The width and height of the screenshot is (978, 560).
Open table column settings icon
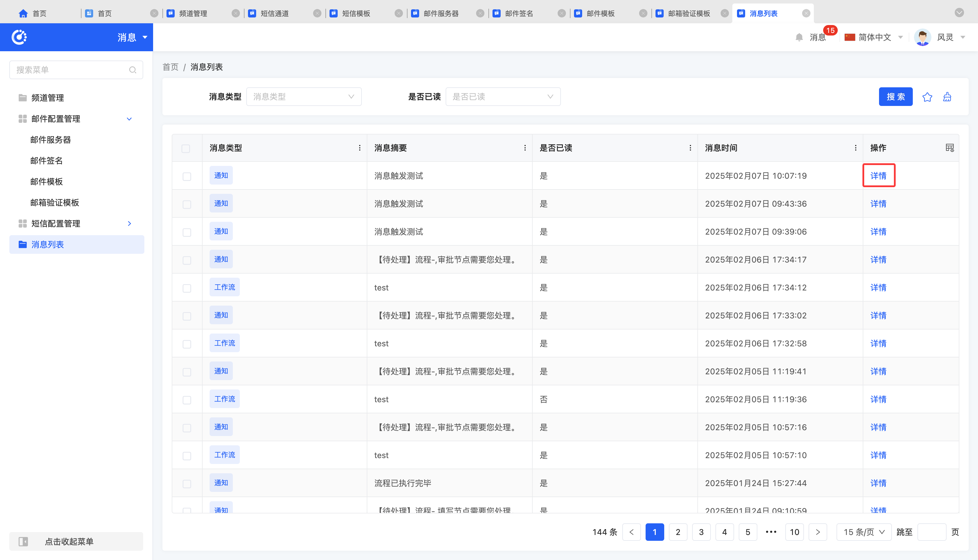tap(949, 148)
